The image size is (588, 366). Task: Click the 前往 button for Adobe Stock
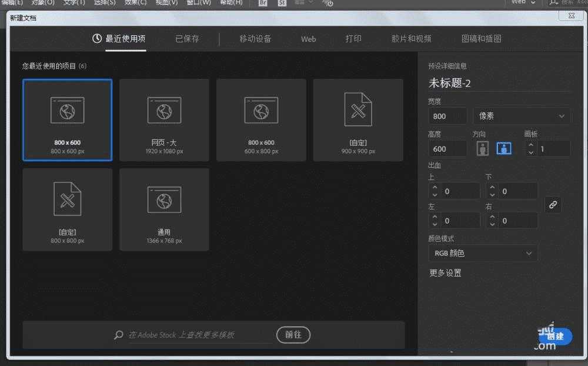[x=293, y=334]
